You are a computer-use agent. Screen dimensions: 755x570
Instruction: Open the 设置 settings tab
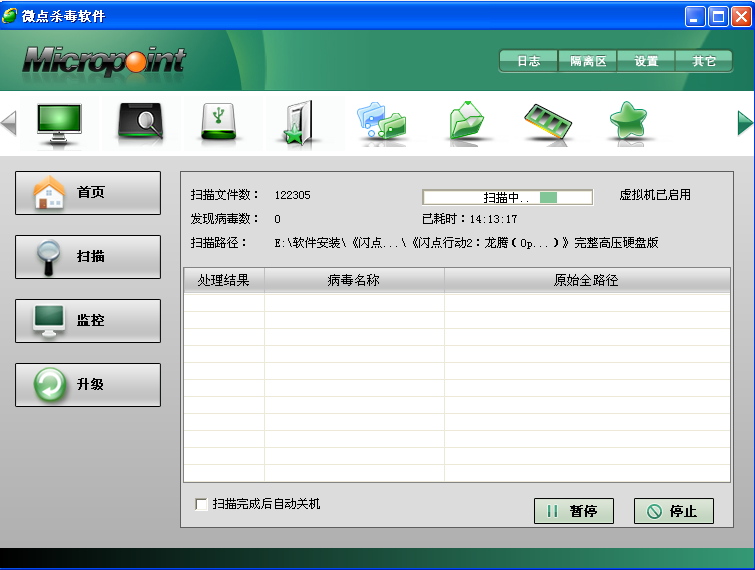(646, 61)
